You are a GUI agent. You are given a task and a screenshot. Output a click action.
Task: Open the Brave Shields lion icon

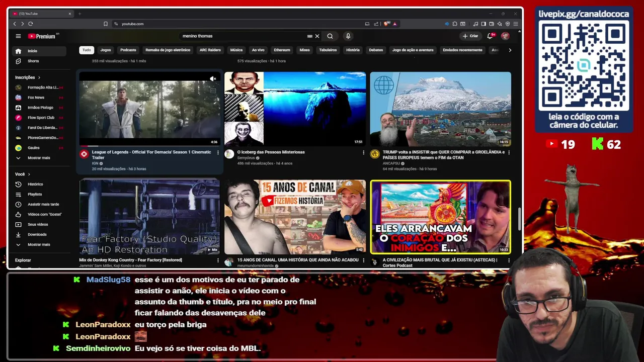pos(386,24)
